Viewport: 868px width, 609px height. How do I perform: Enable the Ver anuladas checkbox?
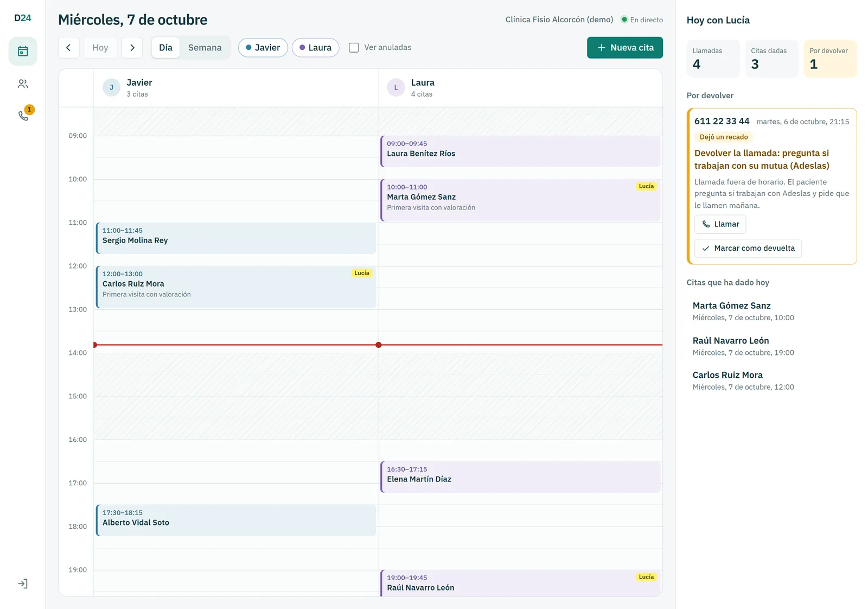[x=354, y=48]
